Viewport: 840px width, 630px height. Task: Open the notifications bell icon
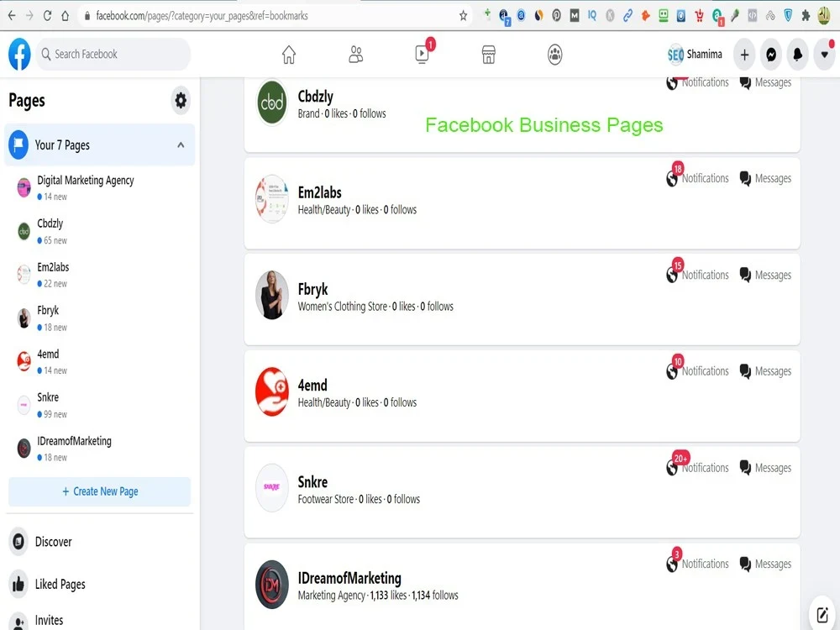click(798, 54)
